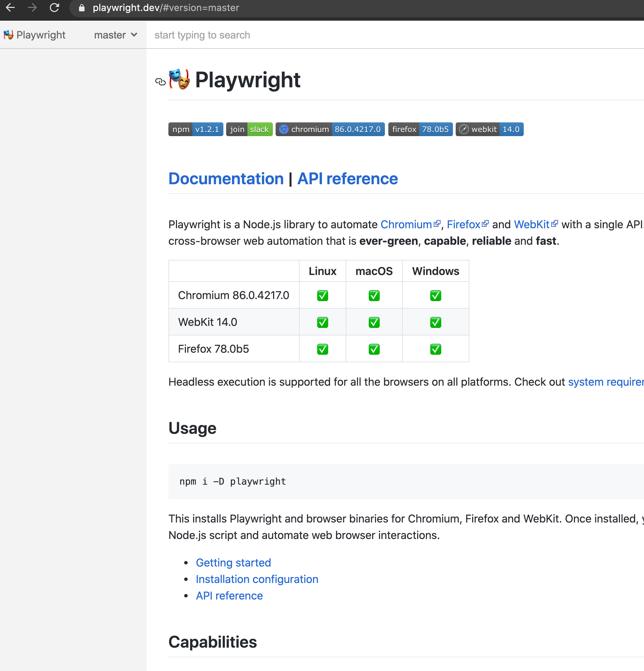Screen dimensions: 644x671
Task: Click the Chromium Linux green checkmark
Action: (x=322, y=295)
